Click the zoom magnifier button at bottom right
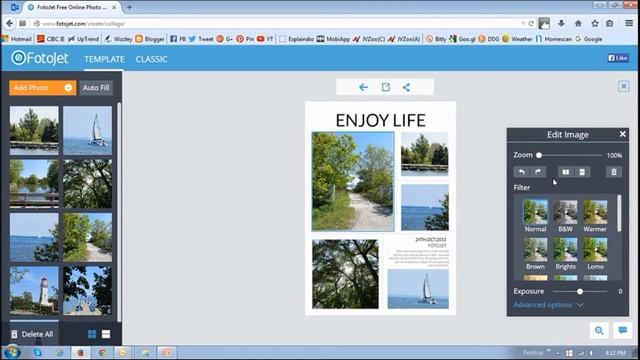The image size is (640, 360). coord(599,331)
